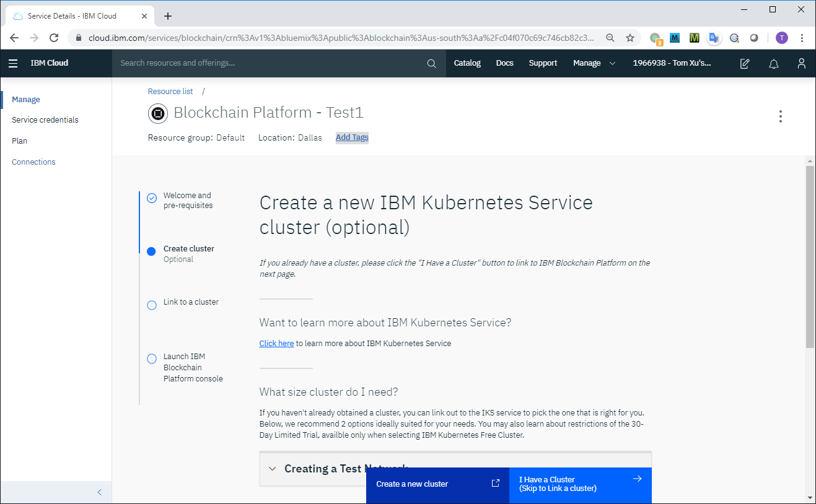
Task: Open a new browser tab with plus
Action: (x=168, y=16)
